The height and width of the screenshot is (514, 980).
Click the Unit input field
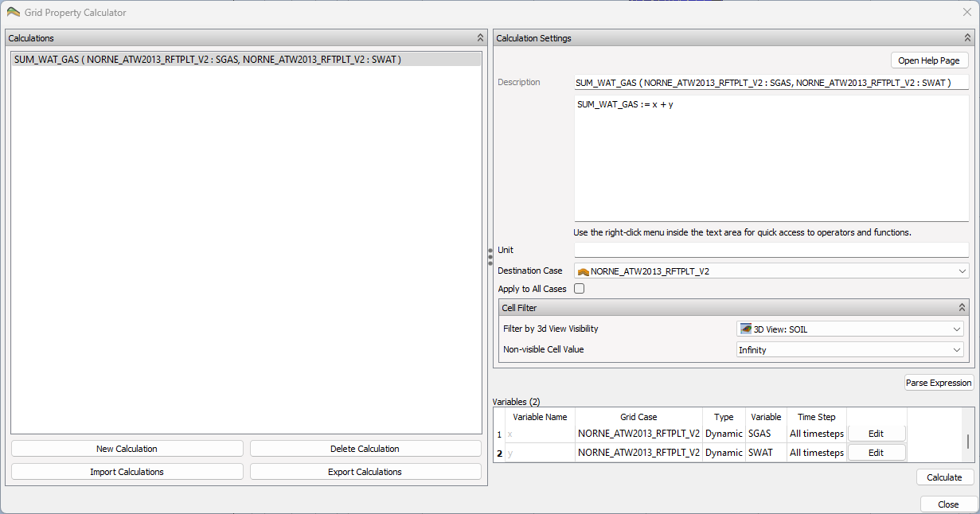[771, 250]
